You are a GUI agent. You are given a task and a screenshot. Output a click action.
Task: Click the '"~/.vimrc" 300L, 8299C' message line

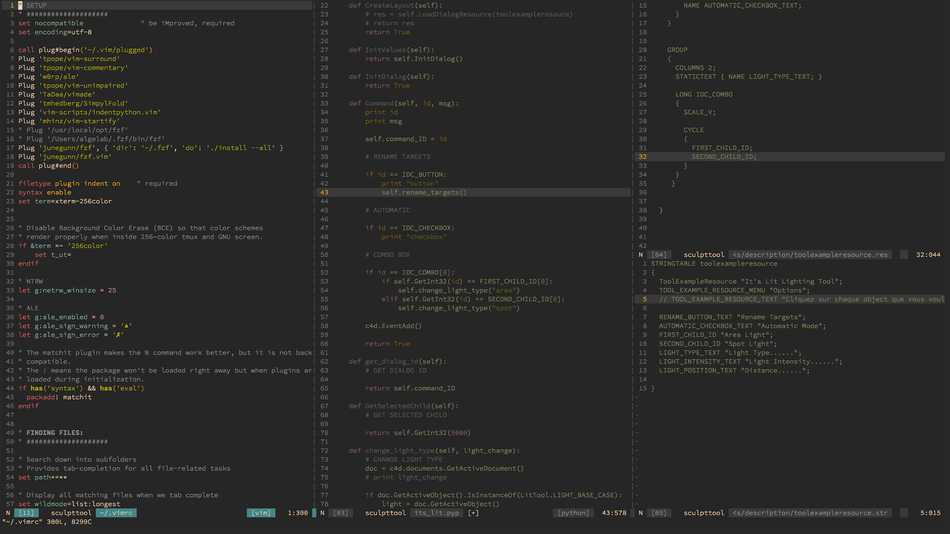point(47,522)
